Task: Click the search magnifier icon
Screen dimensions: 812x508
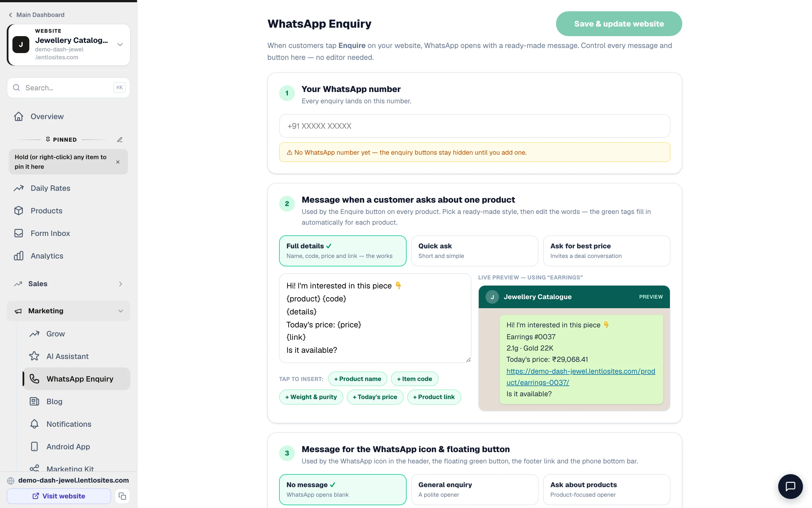Action: pos(16,88)
